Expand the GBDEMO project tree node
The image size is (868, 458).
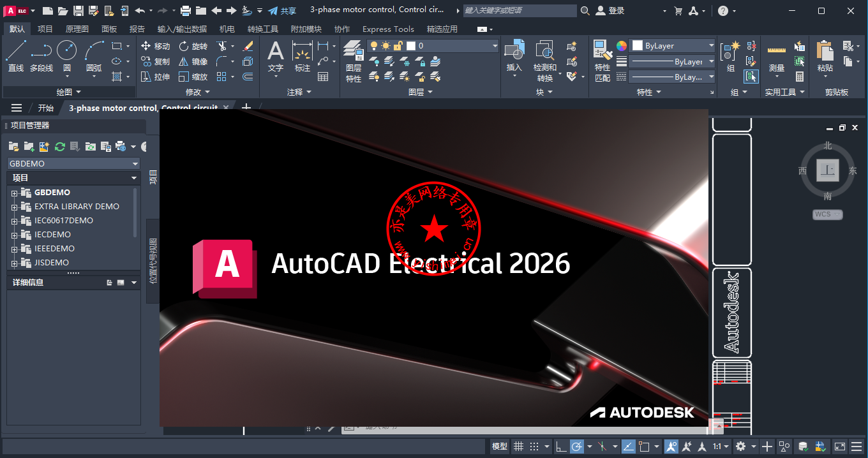pyautogui.click(x=14, y=193)
